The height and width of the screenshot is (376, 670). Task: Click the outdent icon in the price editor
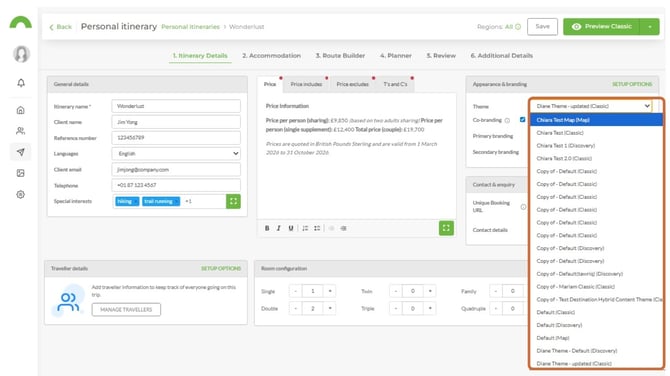[331, 228]
